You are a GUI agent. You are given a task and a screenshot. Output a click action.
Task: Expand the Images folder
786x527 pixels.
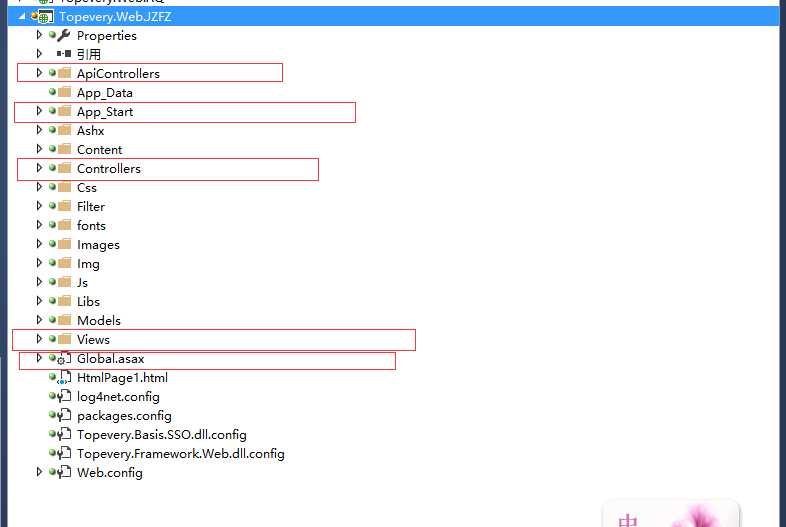tap(39, 244)
